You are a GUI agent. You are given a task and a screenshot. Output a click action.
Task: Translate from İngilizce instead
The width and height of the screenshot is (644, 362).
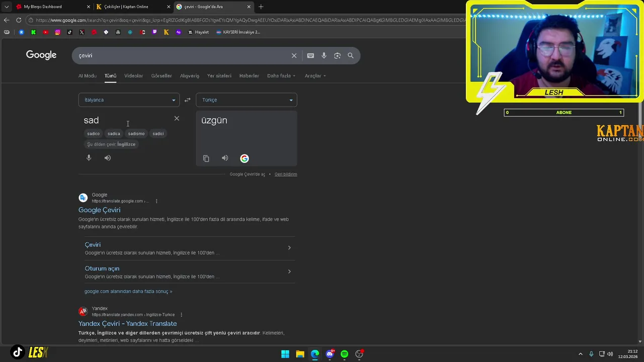(111, 144)
